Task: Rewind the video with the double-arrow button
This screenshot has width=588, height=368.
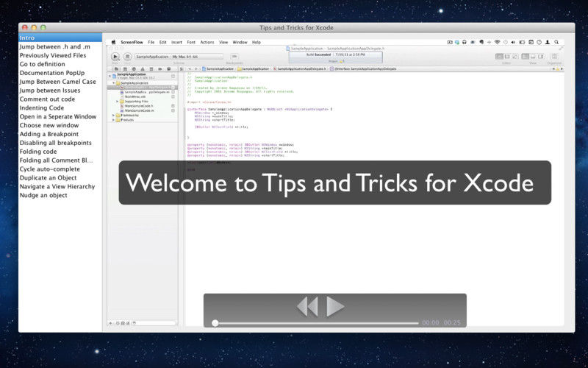Action: (x=307, y=306)
